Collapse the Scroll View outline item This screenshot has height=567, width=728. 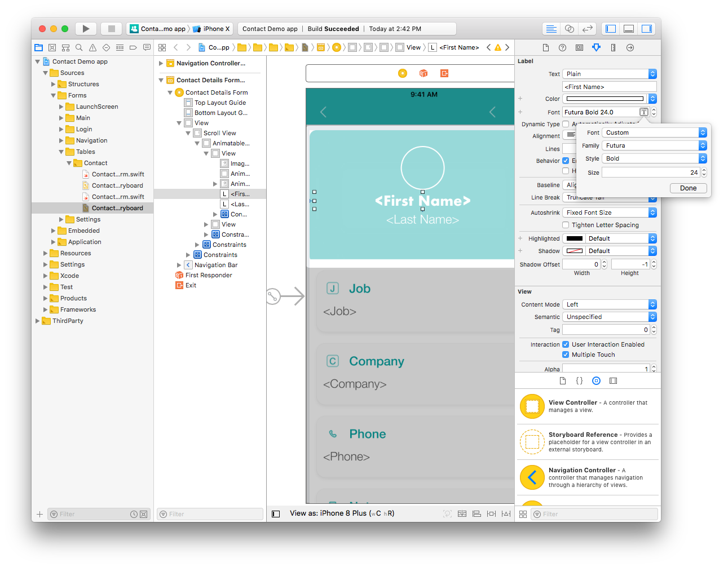tap(188, 133)
